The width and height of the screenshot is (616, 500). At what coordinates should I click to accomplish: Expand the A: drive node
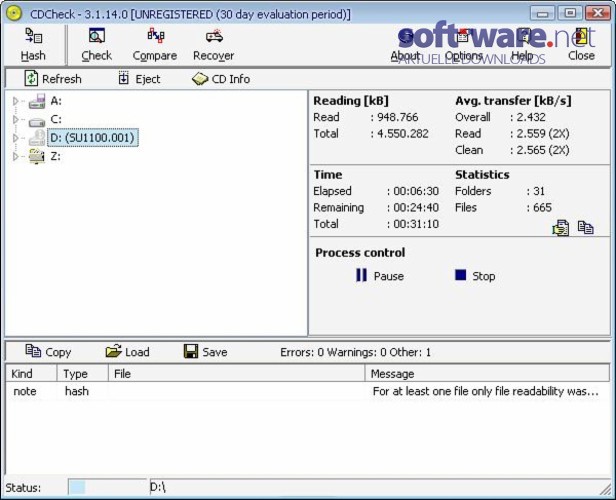pyautogui.click(x=15, y=101)
